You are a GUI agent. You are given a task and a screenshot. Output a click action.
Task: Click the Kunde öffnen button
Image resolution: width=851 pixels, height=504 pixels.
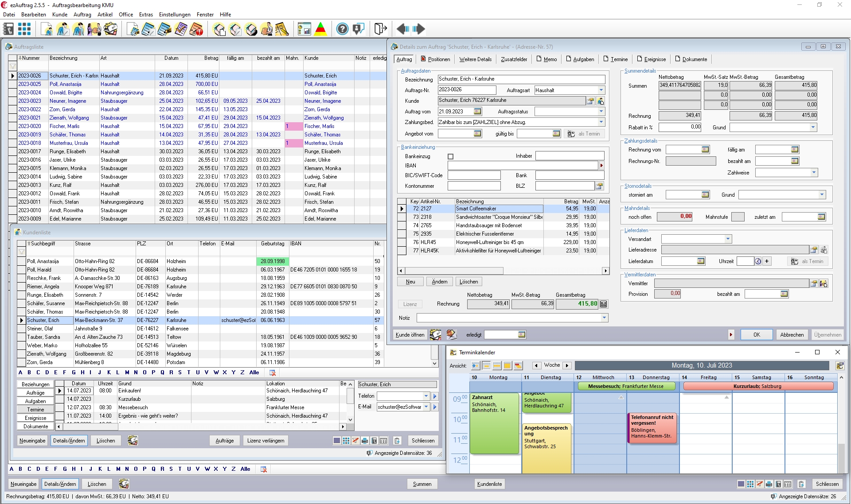click(x=410, y=335)
